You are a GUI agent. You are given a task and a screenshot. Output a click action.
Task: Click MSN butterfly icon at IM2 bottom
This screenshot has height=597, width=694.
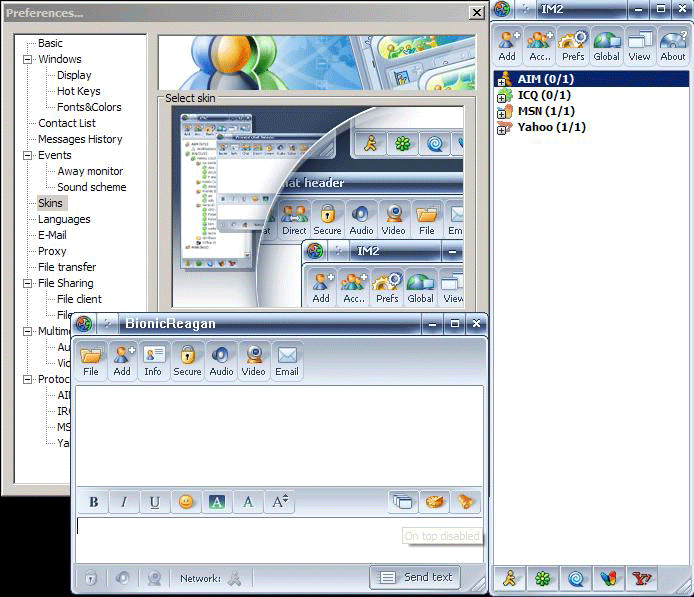pyautogui.click(x=609, y=578)
